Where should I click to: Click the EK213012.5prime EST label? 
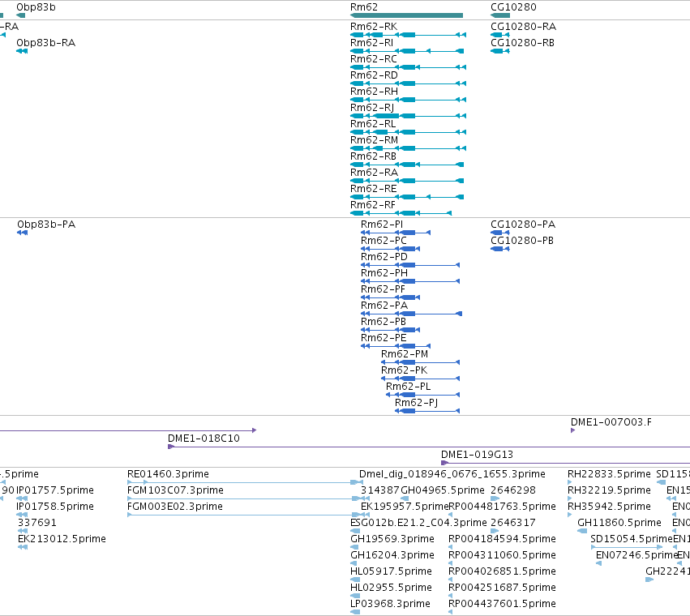[x=62, y=539]
